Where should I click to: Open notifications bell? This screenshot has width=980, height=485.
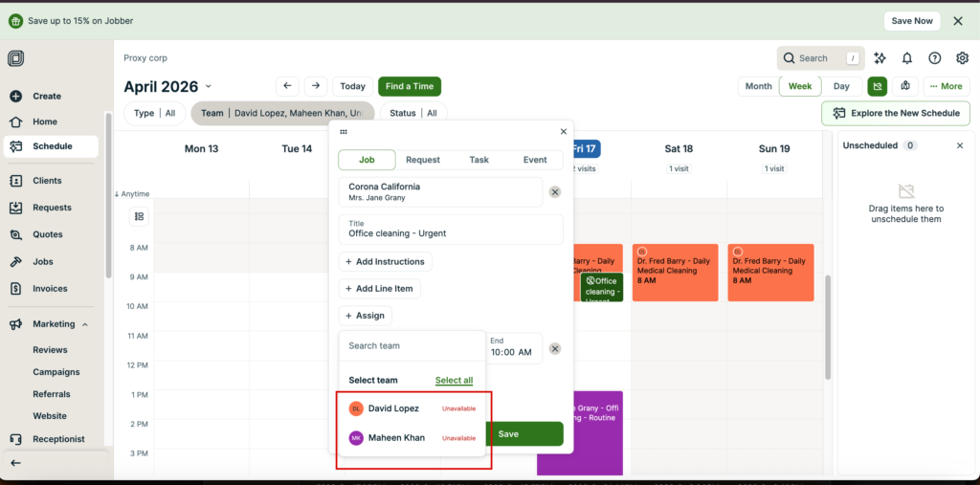pyautogui.click(x=907, y=58)
